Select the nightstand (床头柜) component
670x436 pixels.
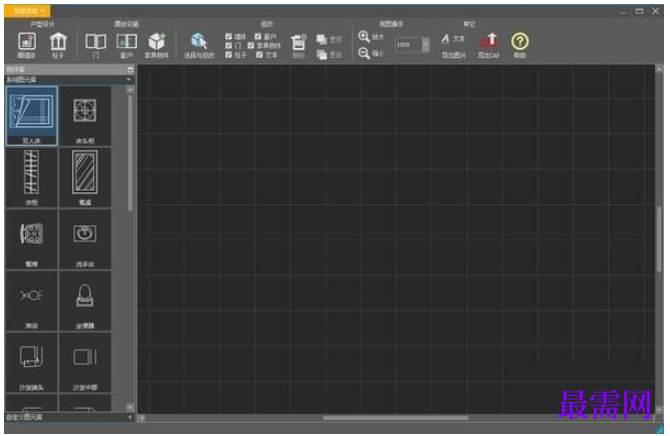(x=85, y=116)
